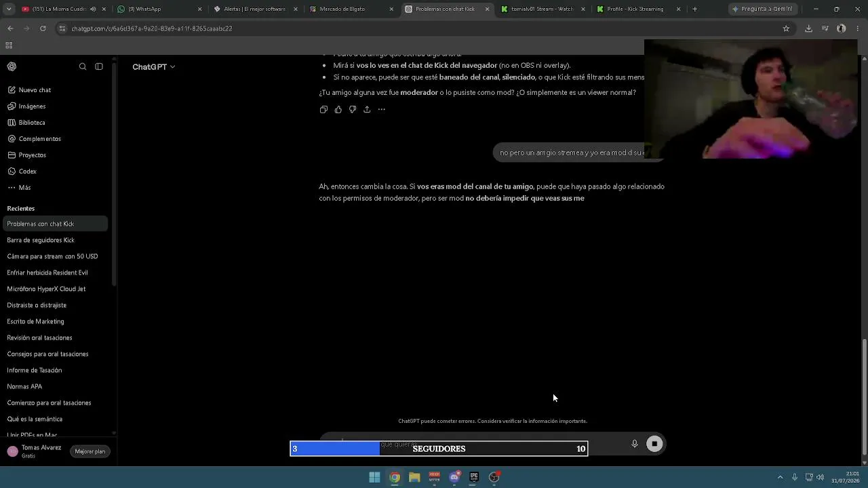Reload the ChatGPT page
This screenshot has height=488, width=868.
coord(43,28)
